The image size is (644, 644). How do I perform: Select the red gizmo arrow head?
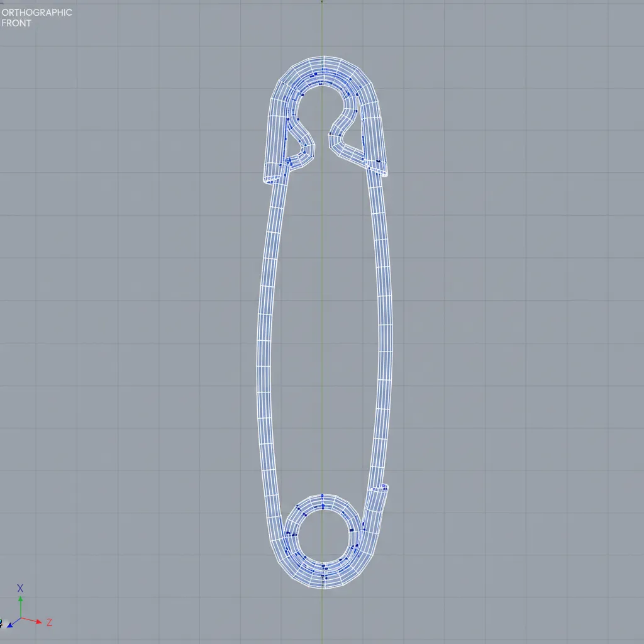[x=40, y=621]
